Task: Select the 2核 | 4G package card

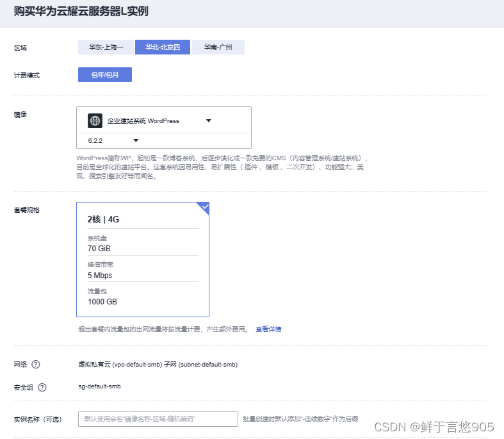Action: point(143,260)
